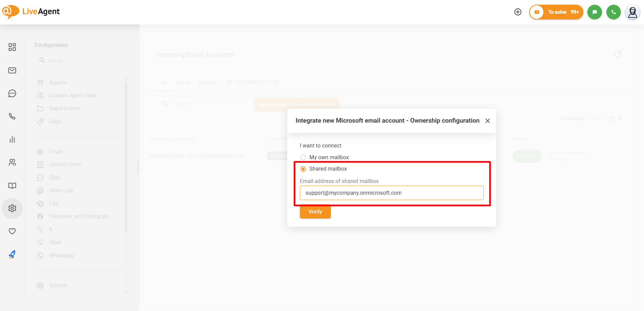The height and width of the screenshot is (311, 644).
Task: Click the Verify button
Action: tap(315, 212)
